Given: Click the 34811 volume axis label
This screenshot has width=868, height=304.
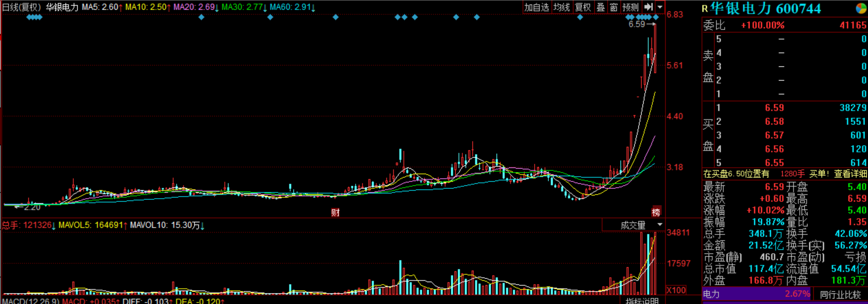Looking at the screenshot, I should [x=678, y=233].
